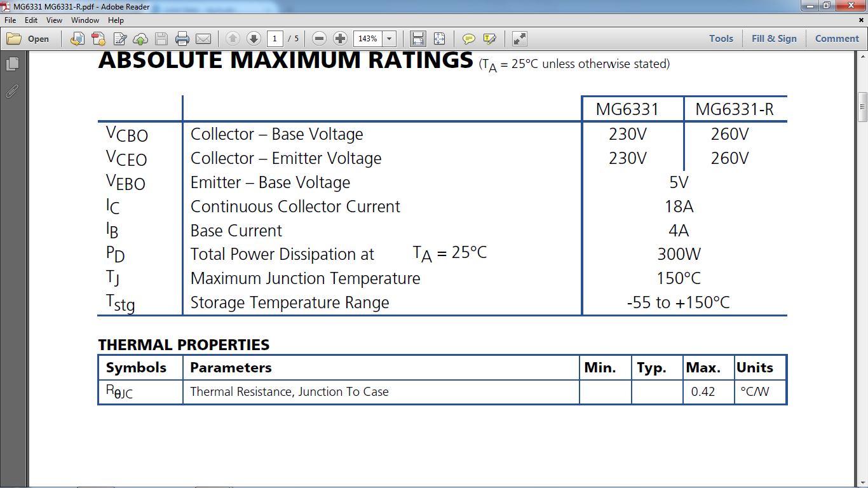Click the scrollbar down arrow

tap(862, 482)
